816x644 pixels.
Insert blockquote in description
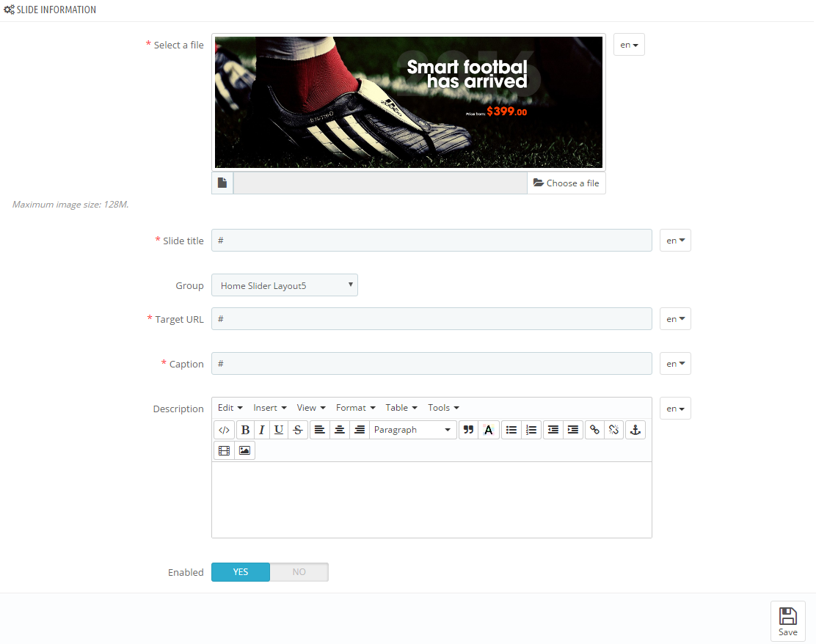[468, 430]
